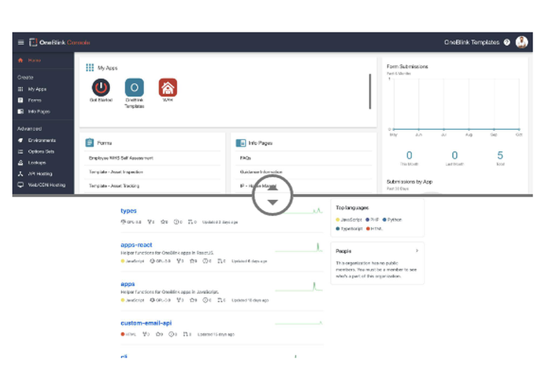Open the hamburger menu in OneBlink Console
Image resolution: width=548 pixels, height=392 pixels.
[21, 42]
